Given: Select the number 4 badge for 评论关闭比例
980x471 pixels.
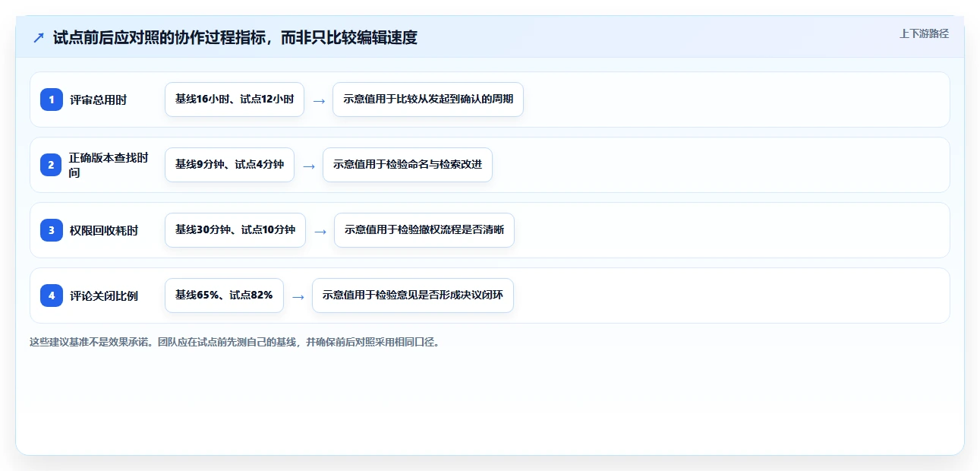Looking at the screenshot, I should (52, 296).
